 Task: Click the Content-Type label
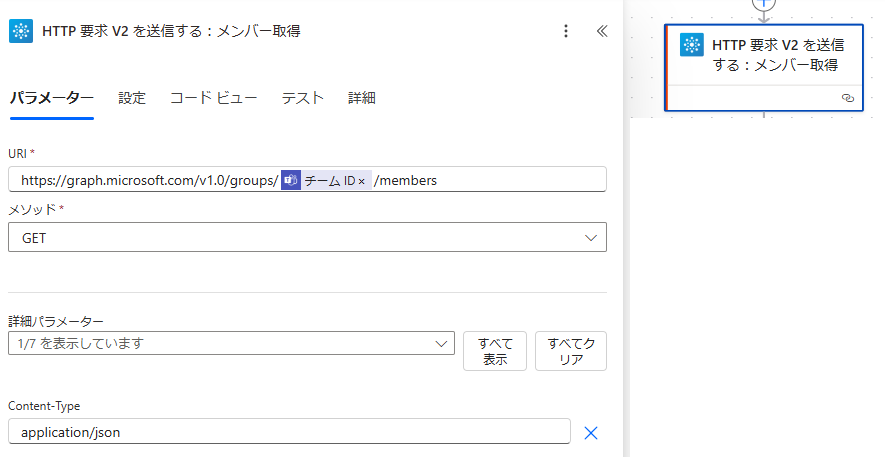(x=44, y=406)
